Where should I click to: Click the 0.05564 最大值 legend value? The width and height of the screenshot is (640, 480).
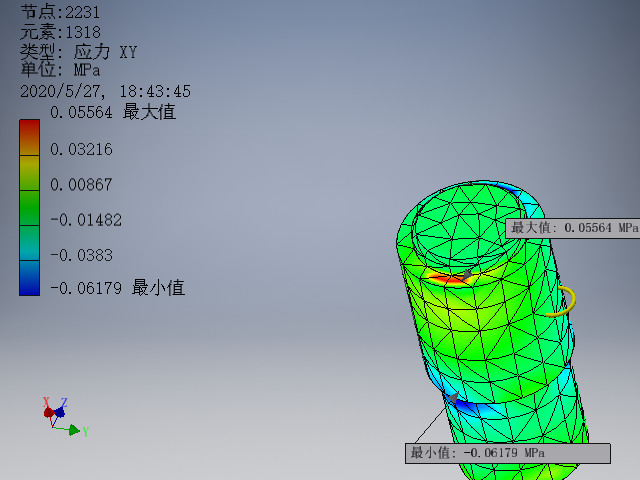pos(113,112)
